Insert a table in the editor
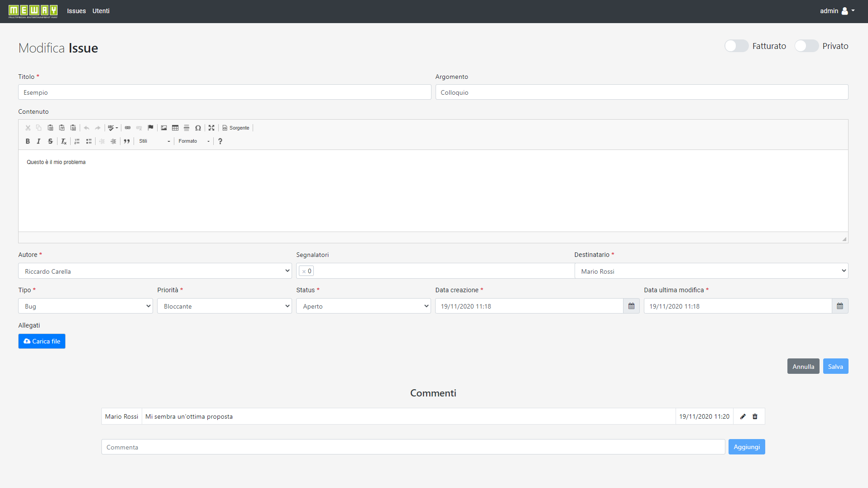Screen dimensions: 868x488 coord(175,128)
